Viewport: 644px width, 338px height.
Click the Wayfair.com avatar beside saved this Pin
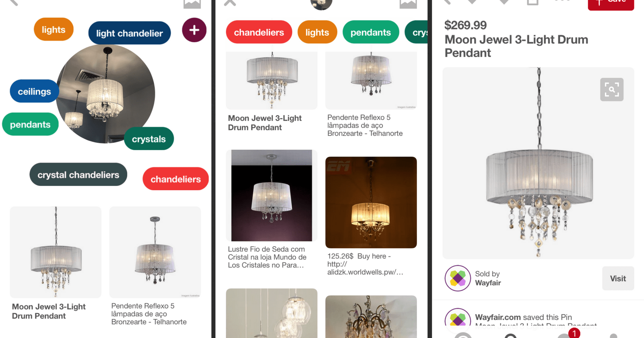(x=458, y=320)
